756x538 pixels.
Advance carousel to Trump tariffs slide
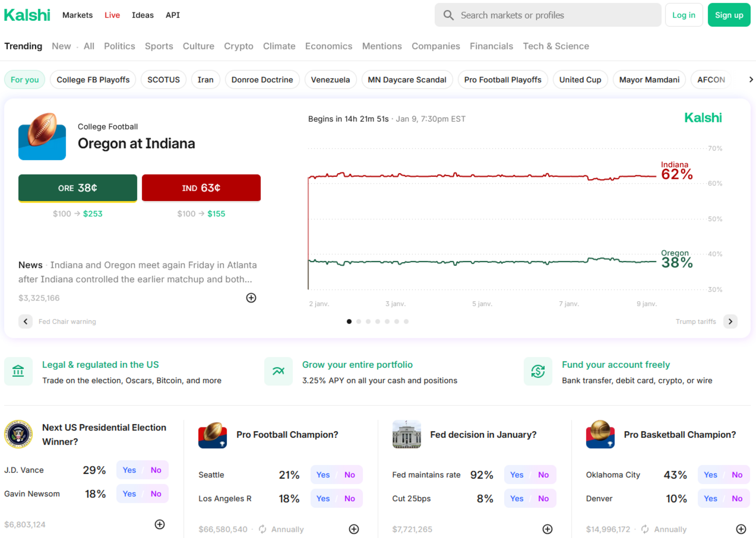(730, 321)
